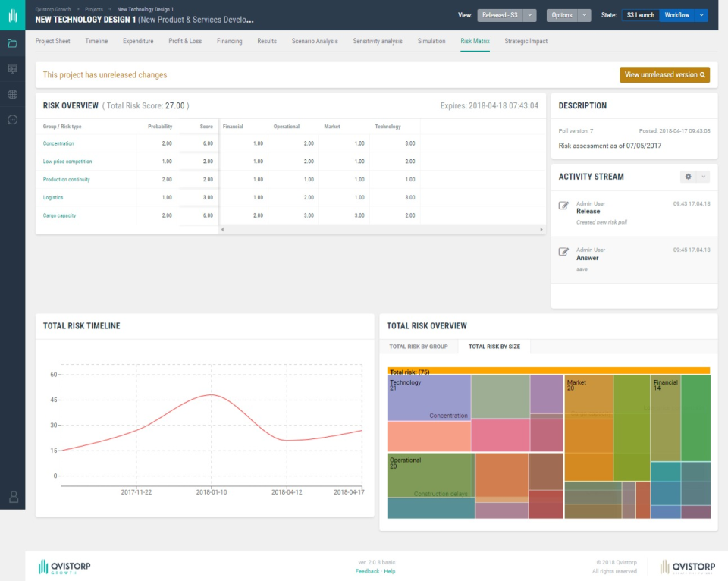Open the Total Risk by Group tab
The height and width of the screenshot is (581, 728).
point(419,346)
